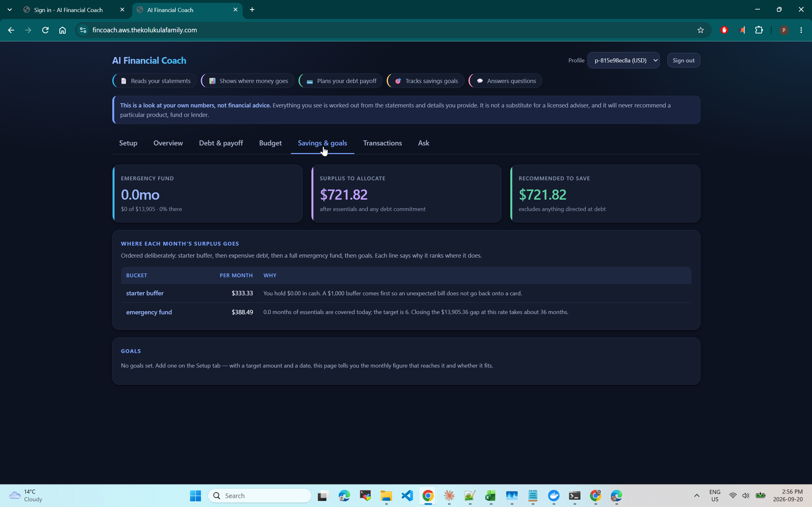The image size is (812, 507).
Task: Click the Chrome profile avatar icon
Action: [784, 30]
